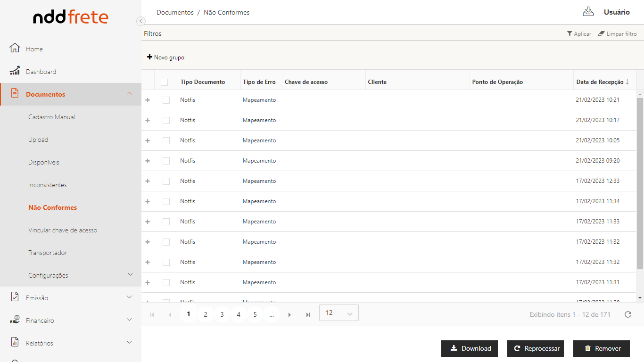Open the Inconsistentes submenu item

click(x=48, y=185)
